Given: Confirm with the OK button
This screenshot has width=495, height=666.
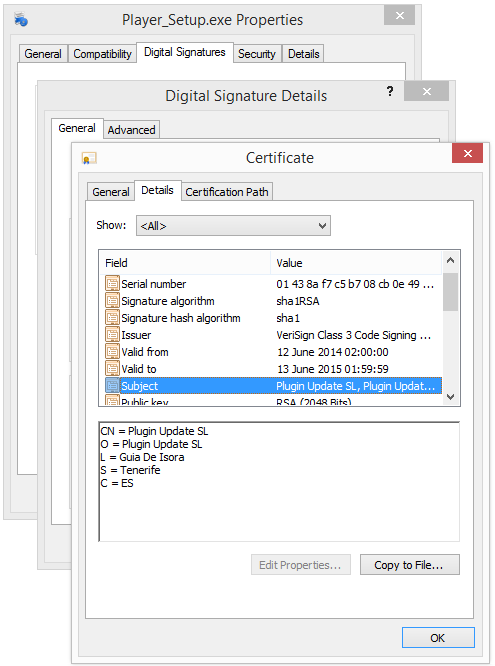Looking at the screenshot, I should 438,638.
